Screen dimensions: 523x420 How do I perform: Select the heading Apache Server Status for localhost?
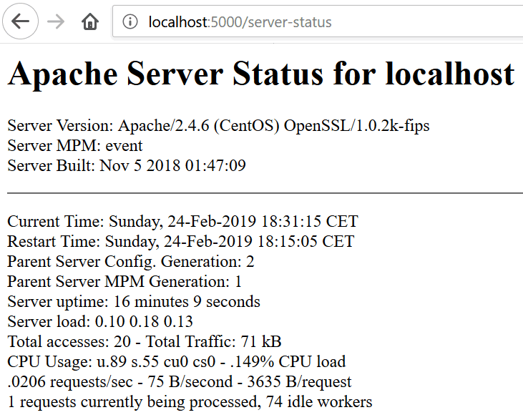(261, 74)
